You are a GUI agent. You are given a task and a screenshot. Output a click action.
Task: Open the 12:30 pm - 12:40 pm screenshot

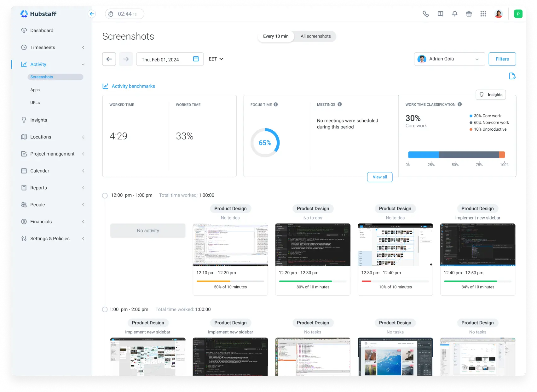click(x=395, y=245)
